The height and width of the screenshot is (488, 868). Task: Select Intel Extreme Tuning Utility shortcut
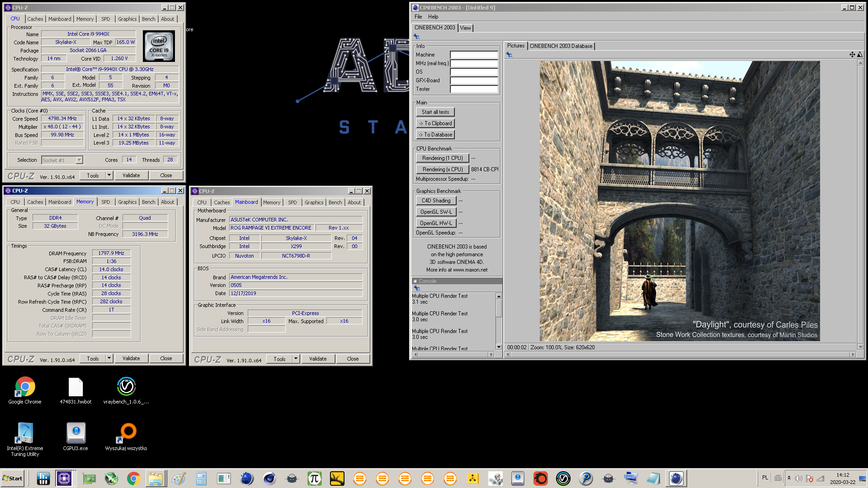coord(25,439)
